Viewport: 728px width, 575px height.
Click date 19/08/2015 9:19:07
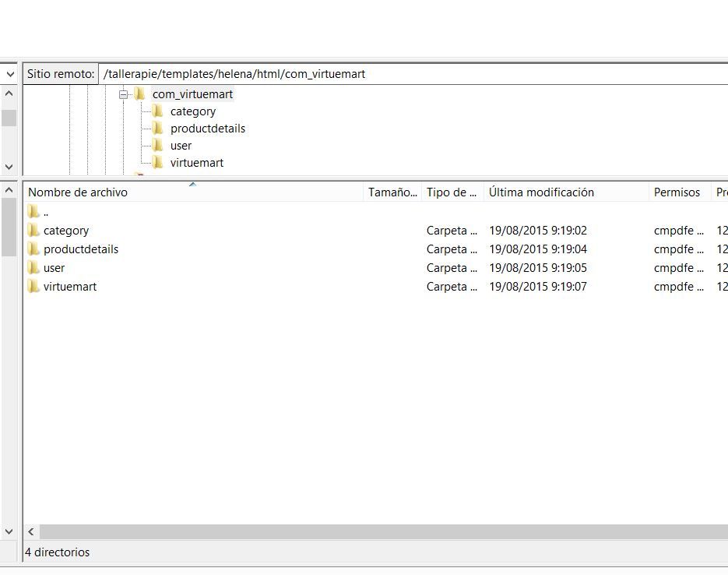(538, 287)
